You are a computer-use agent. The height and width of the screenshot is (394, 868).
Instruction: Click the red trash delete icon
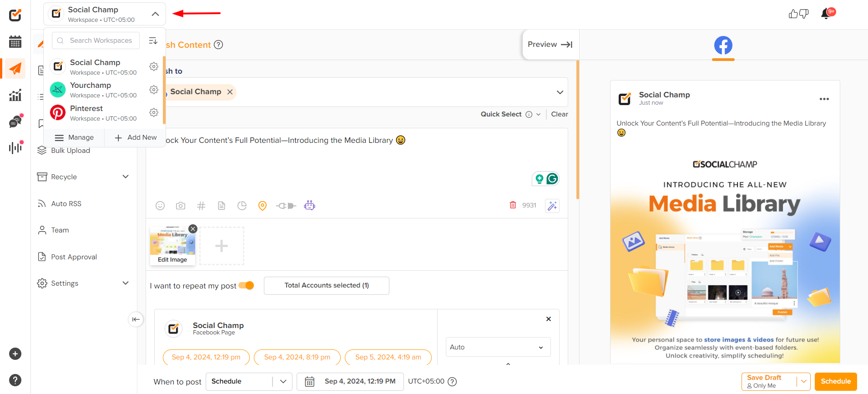[513, 205]
